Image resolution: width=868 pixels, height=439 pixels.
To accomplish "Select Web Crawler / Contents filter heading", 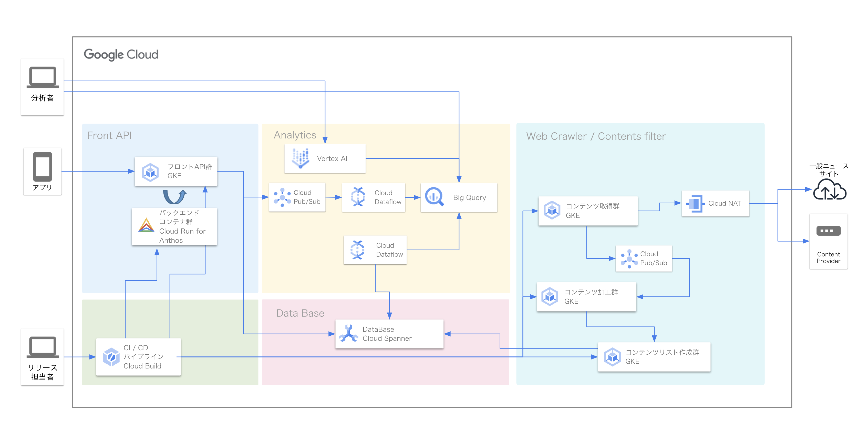I will pos(596,136).
